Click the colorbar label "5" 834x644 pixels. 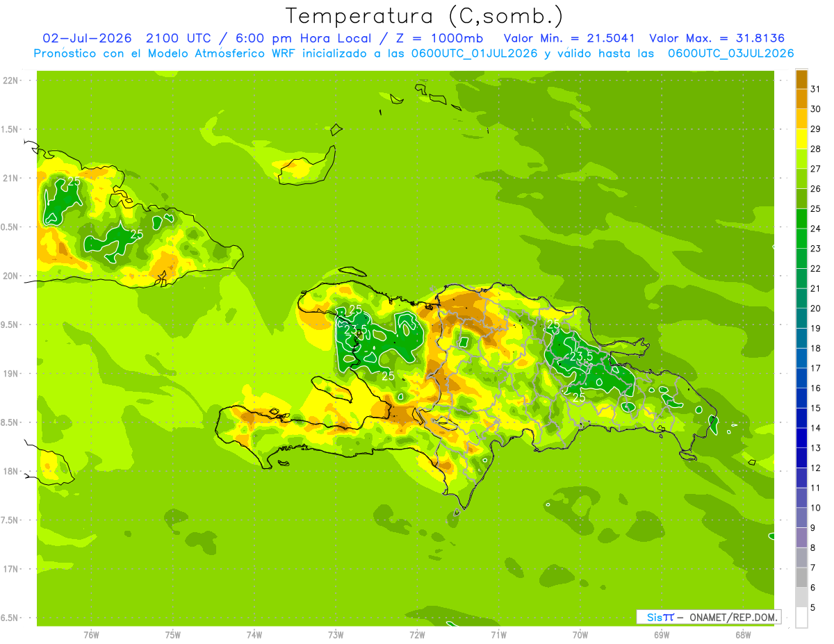813,608
